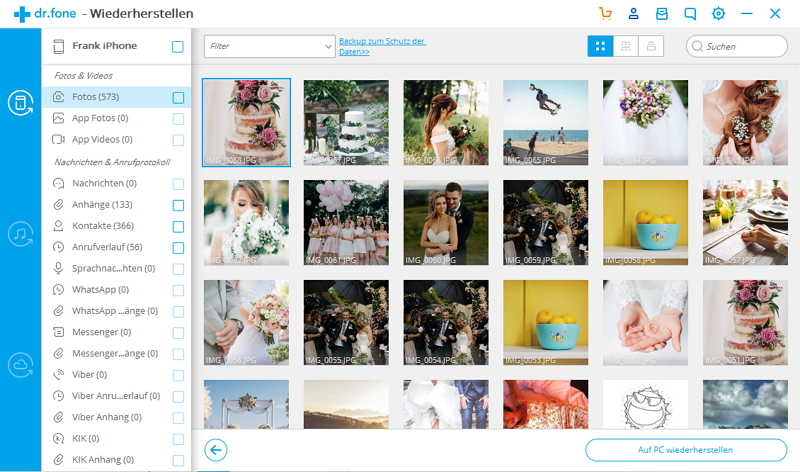The width and height of the screenshot is (800, 472).
Task: Select thumbnail IMG_0064.JPG bridal bouquet
Action: [645, 122]
